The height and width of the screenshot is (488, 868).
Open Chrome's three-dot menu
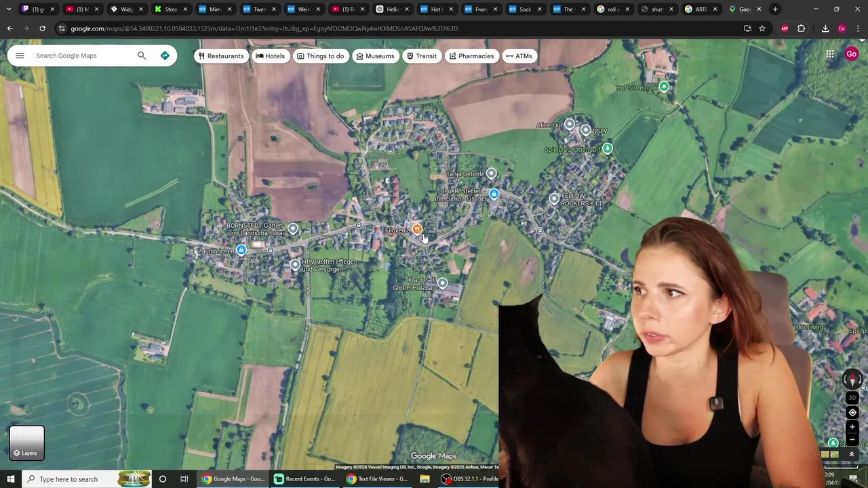859,28
